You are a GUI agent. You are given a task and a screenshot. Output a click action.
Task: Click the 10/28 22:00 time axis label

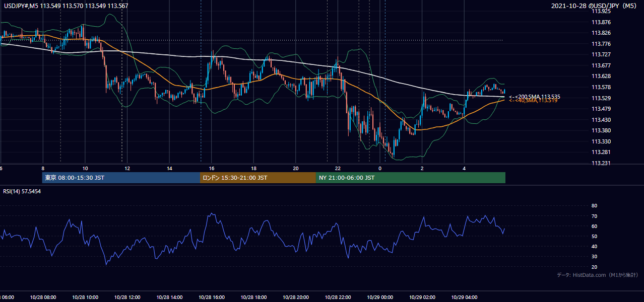tap(338, 297)
